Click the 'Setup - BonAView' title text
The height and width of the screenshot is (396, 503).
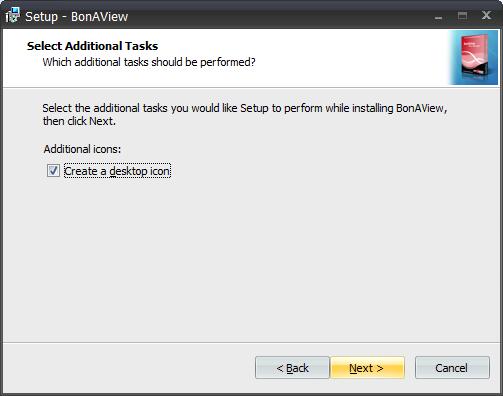click(77, 17)
